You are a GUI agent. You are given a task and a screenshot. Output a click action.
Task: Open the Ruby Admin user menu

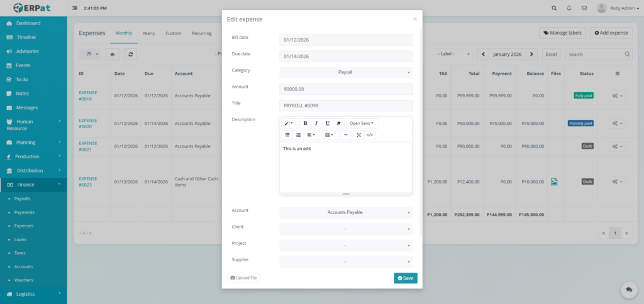[x=618, y=8]
